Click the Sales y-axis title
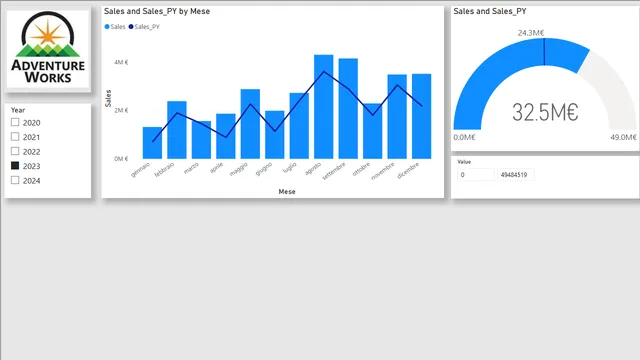Screen dimensions: 640x360 pyautogui.click(x=108, y=98)
